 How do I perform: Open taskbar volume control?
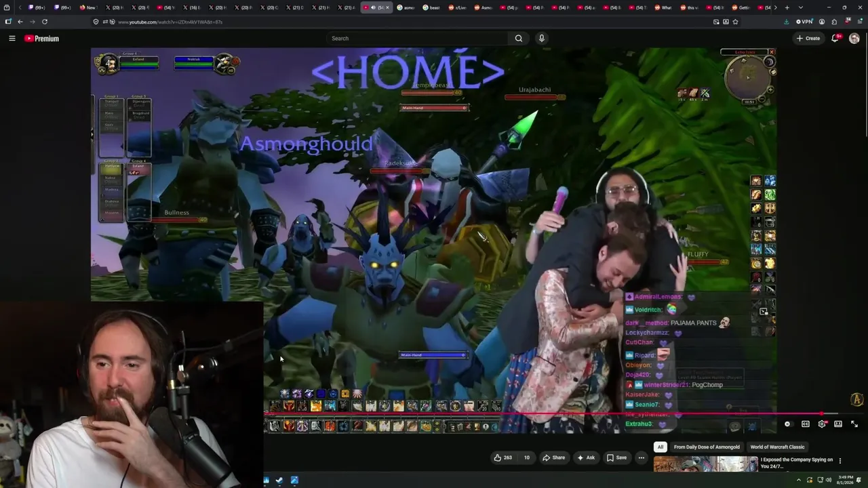(x=828, y=481)
